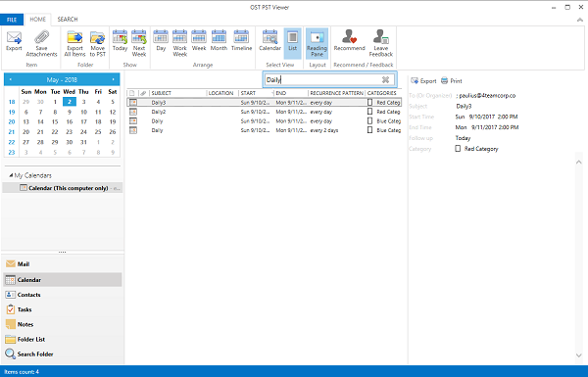This screenshot has height=377, width=588.
Task: Sort list by SUBJECT column
Action: pyautogui.click(x=177, y=93)
